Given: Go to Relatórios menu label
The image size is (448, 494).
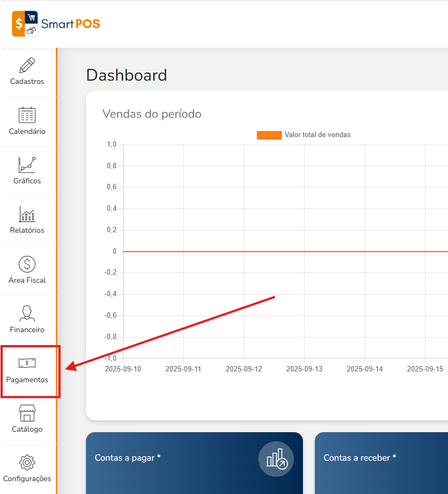Looking at the screenshot, I should click(x=27, y=230).
